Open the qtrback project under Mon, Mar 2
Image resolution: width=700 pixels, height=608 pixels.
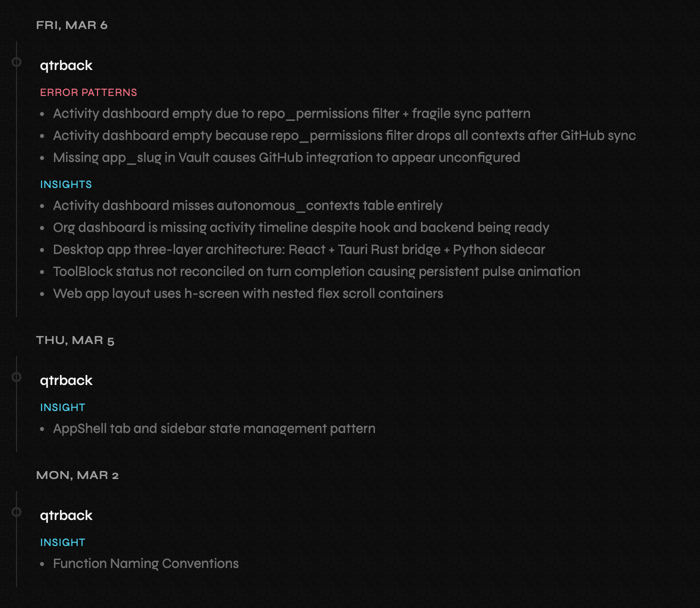[x=66, y=515]
